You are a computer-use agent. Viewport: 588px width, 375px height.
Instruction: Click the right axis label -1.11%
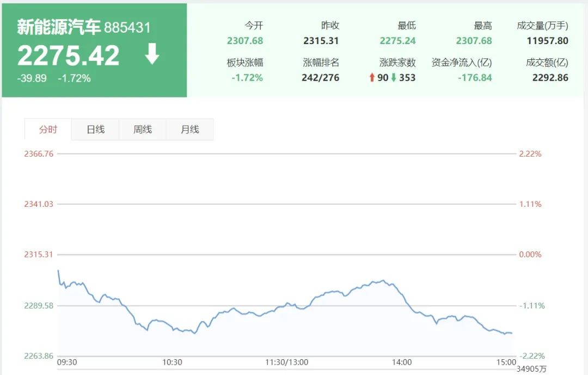pyautogui.click(x=532, y=306)
